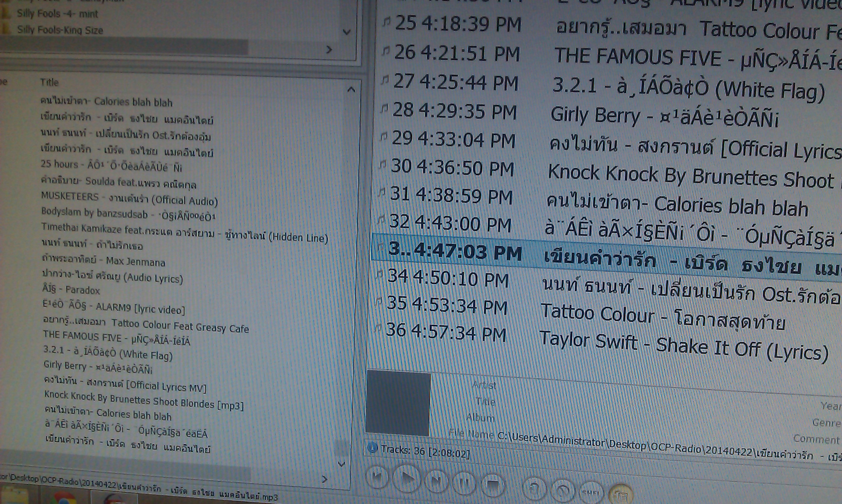This screenshot has width=842, height=504.
Task: Click the folder panel horizontal scrollbar thumb
Action: (x=124, y=46)
